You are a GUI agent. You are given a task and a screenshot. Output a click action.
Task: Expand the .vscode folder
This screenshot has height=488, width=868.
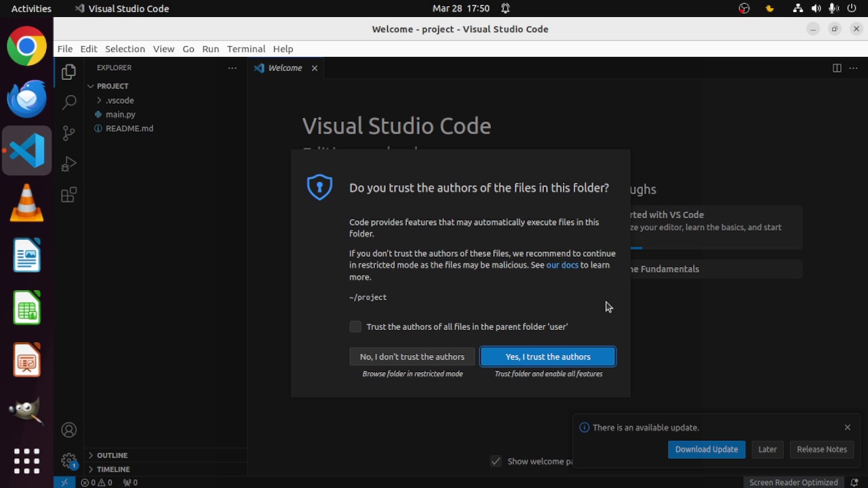pos(119,100)
